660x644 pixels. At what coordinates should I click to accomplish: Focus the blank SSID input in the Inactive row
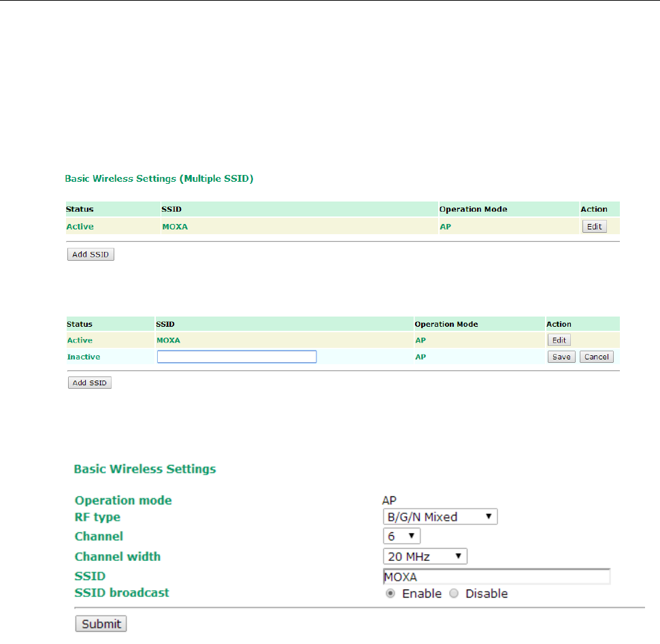pyautogui.click(x=237, y=357)
